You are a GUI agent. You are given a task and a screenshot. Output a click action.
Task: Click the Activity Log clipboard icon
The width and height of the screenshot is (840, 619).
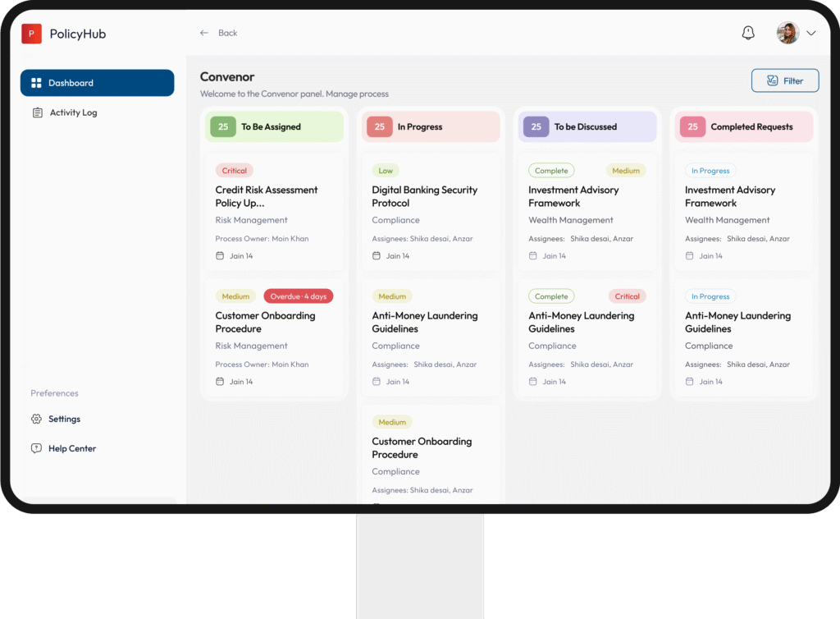[37, 112]
